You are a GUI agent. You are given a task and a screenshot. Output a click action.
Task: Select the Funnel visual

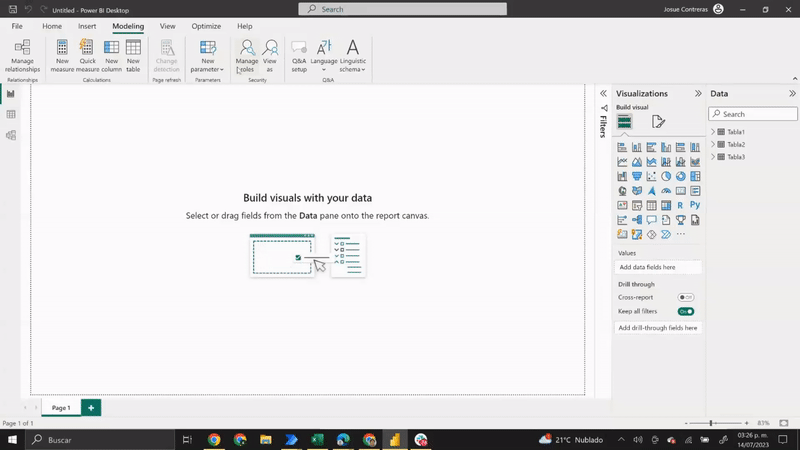pos(637,176)
